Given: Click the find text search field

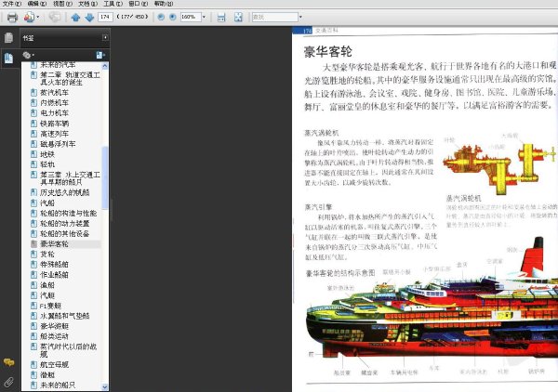Looking at the screenshot, I should coord(274,17).
